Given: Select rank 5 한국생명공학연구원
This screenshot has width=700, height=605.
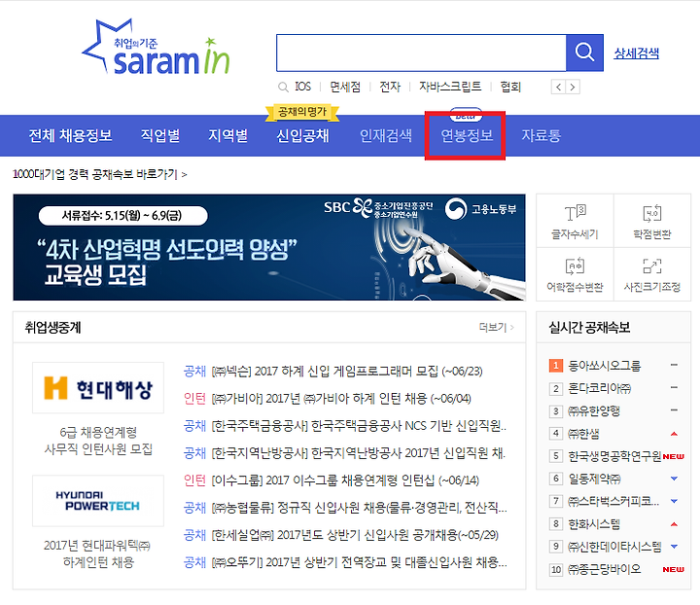Looking at the screenshot, I should [x=614, y=456].
